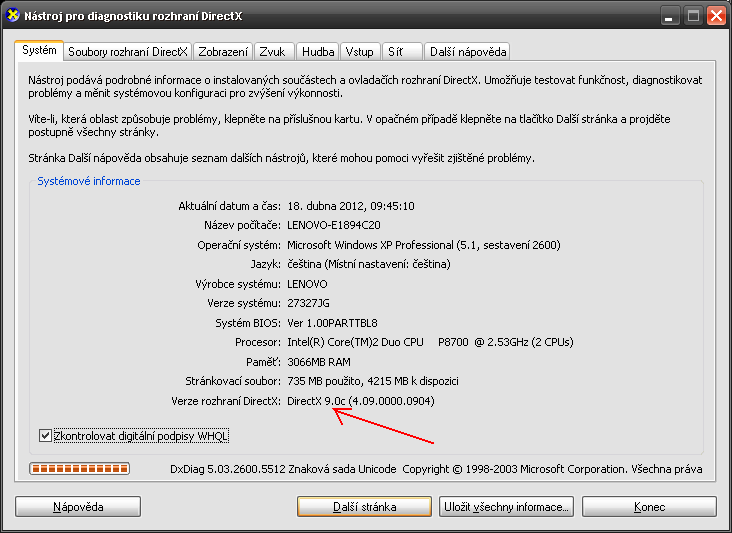Switch to the Systém tab

[39, 50]
